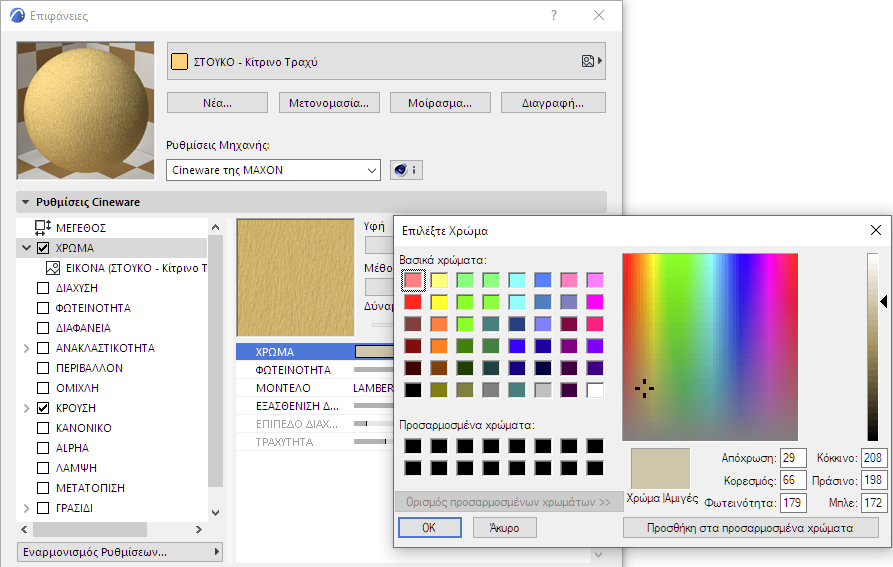The image size is (893, 567).
Task: Click inside the hue-saturation color spectrum
Action: pyautogui.click(x=710, y=347)
